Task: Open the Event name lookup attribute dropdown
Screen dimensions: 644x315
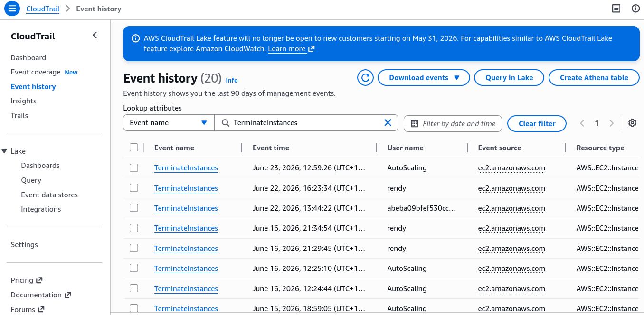Action: (x=169, y=123)
